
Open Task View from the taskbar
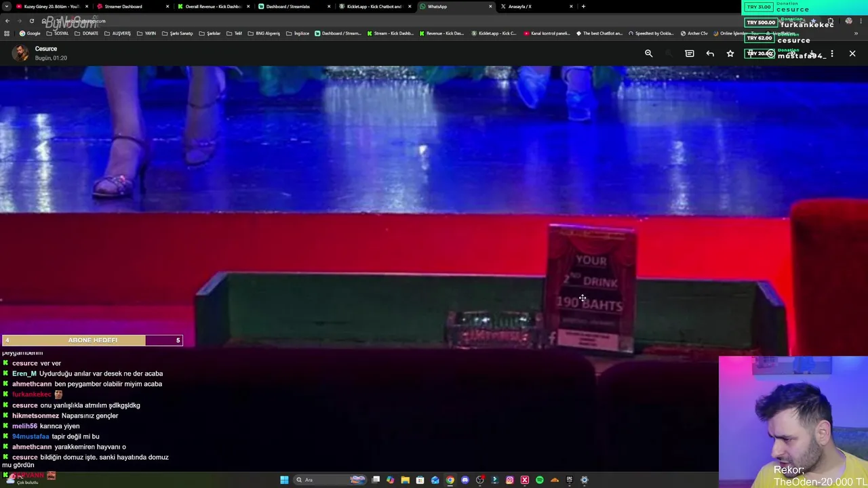pos(376,480)
